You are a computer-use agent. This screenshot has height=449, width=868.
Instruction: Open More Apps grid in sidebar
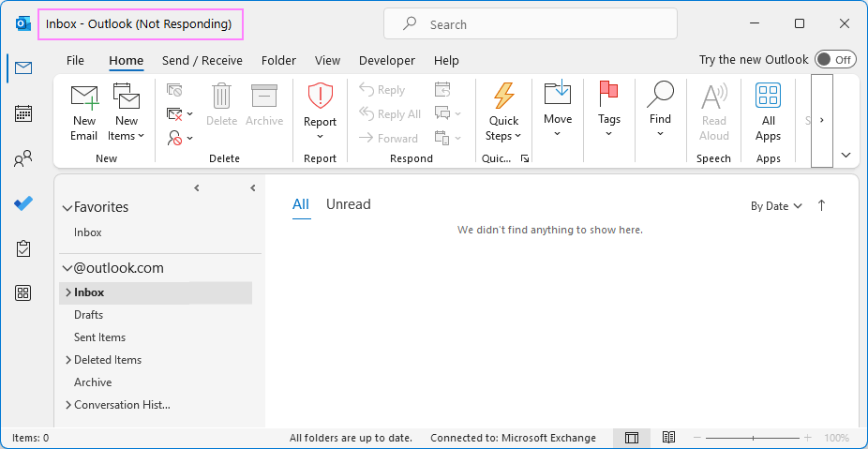(x=23, y=293)
